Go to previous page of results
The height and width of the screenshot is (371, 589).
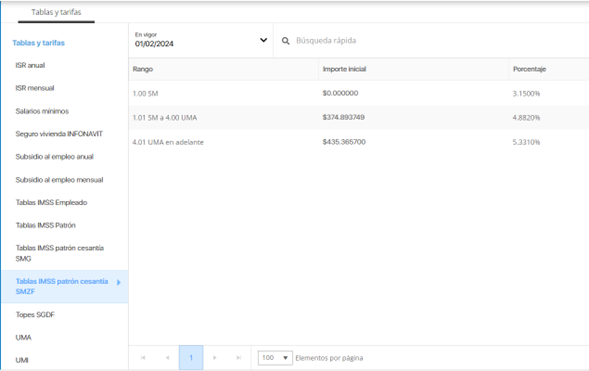(x=168, y=358)
